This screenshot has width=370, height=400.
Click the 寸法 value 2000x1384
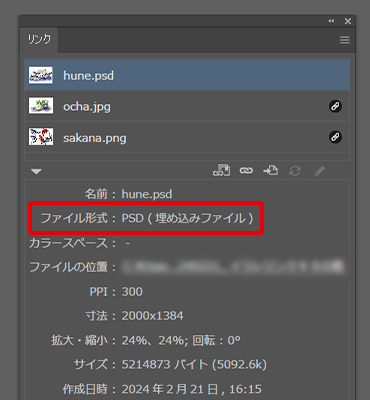click(152, 316)
